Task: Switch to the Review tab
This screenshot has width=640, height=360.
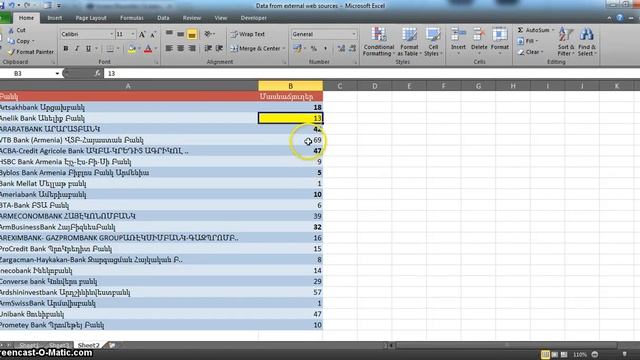Action: point(192,18)
